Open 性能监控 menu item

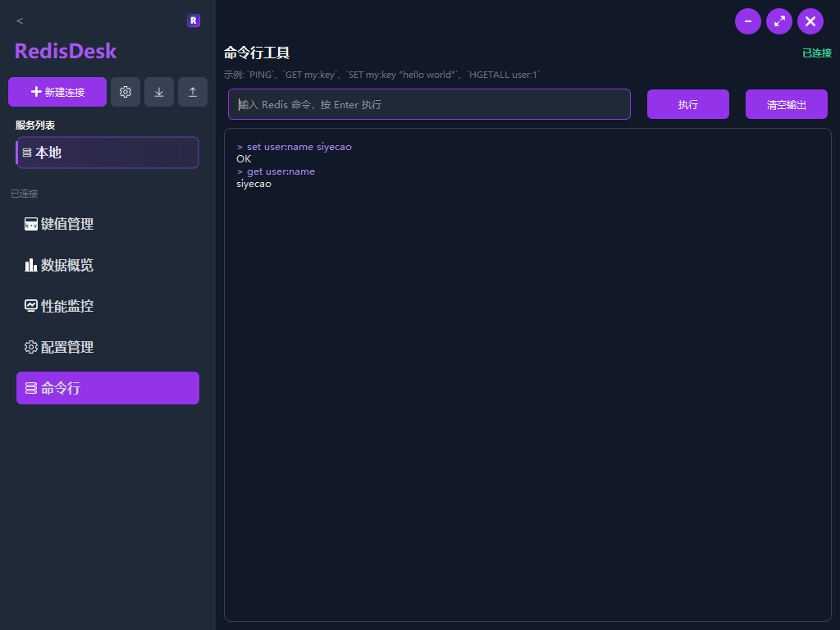click(107, 306)
